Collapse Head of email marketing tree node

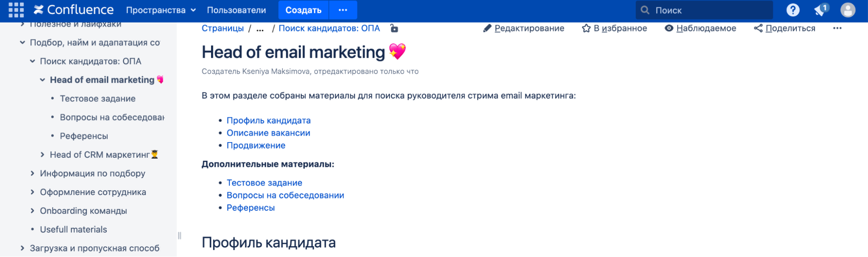coord(43,80)
